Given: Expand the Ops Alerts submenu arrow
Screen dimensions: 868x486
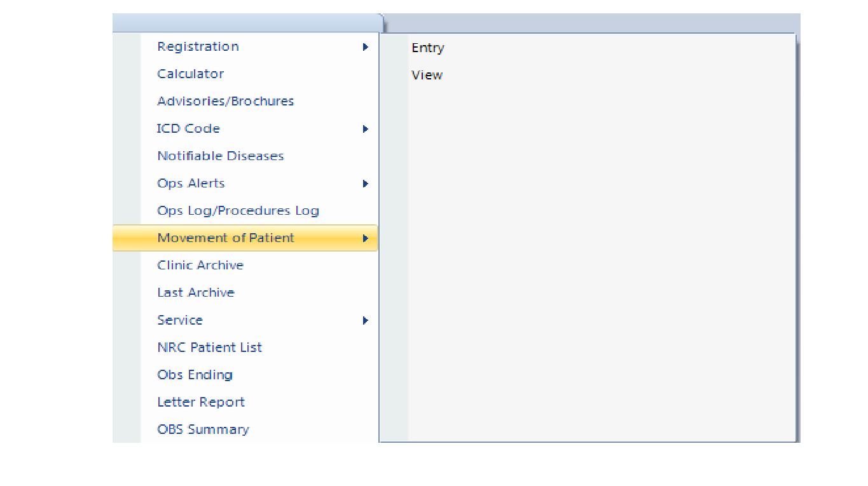Looking at the screenshot, I should pos(365,184).
